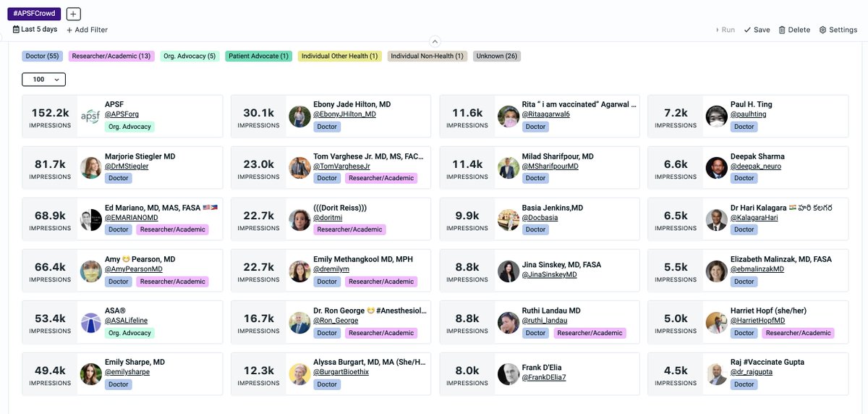Viewport: 868px width, 414px height.
Task: Click Ruthi Landau's avatar
Action: pos(509,323)
